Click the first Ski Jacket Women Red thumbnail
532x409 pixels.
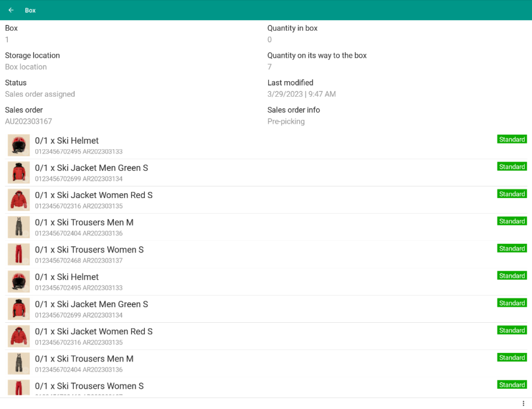tap(19, 200)
